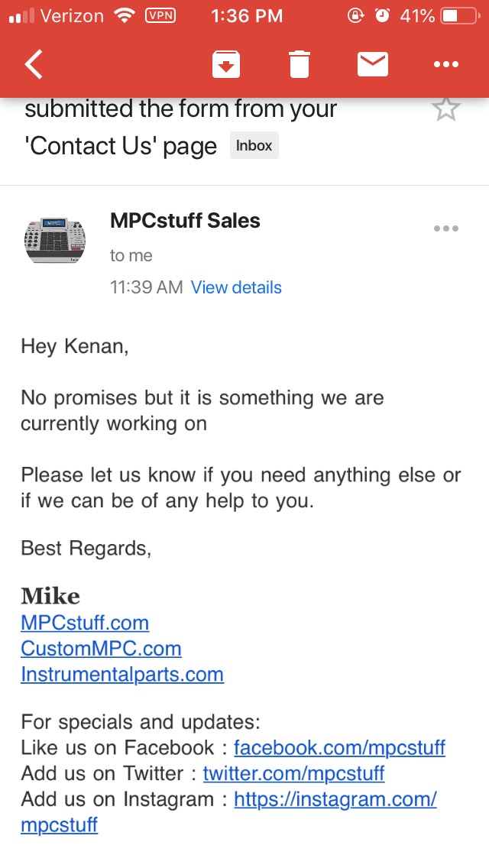Expand View details for the message
Screen dimensions: 489x868
tap(236, 287)
